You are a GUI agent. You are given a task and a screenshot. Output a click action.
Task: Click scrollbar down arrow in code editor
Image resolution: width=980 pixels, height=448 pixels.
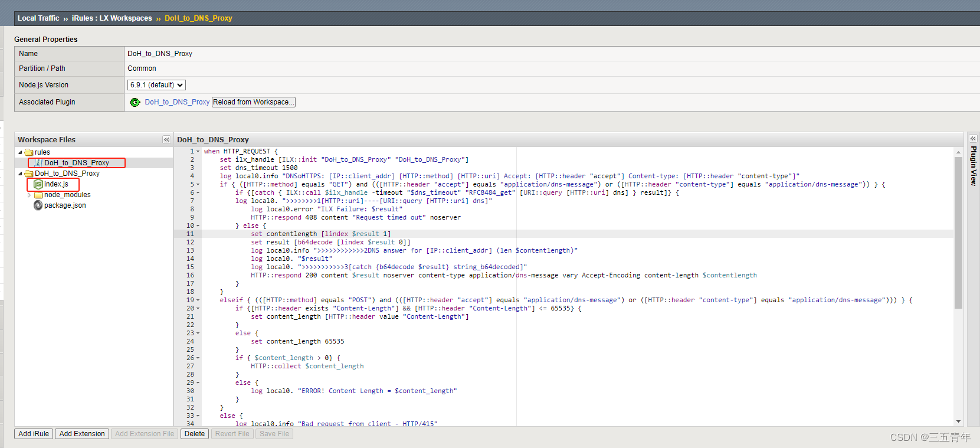click(958, 421)
